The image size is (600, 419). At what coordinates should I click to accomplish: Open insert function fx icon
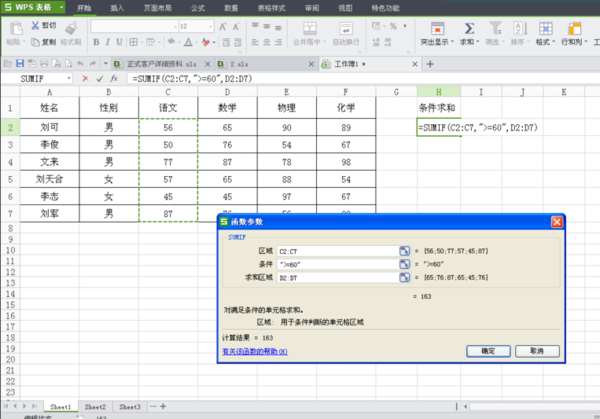tap(114, 78)
